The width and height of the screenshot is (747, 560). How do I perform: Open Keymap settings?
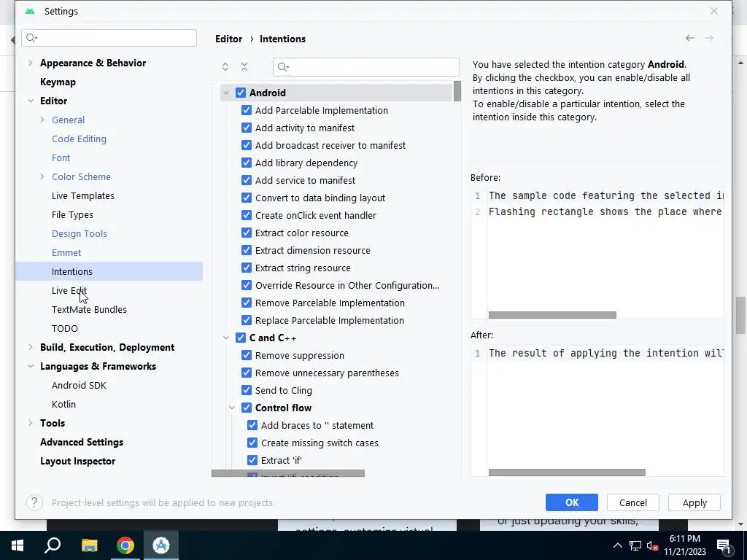click(58, 82)
